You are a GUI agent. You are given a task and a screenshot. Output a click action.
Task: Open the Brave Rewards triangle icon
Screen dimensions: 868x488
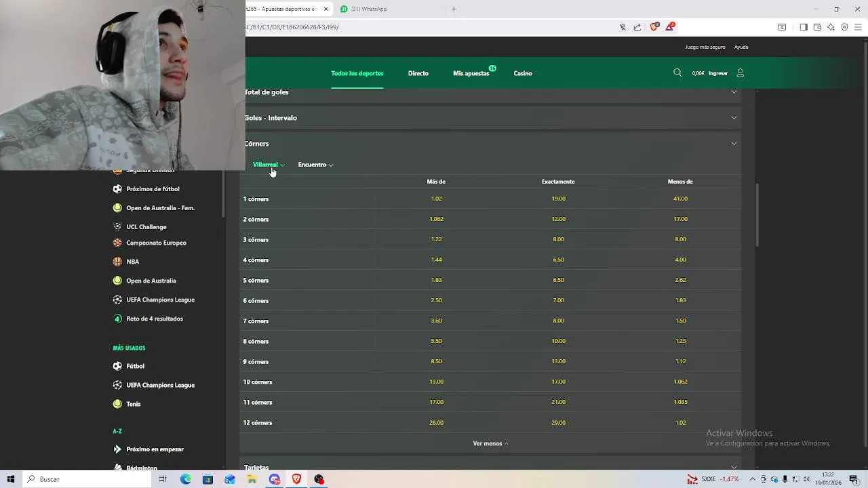tap(670, 27)
